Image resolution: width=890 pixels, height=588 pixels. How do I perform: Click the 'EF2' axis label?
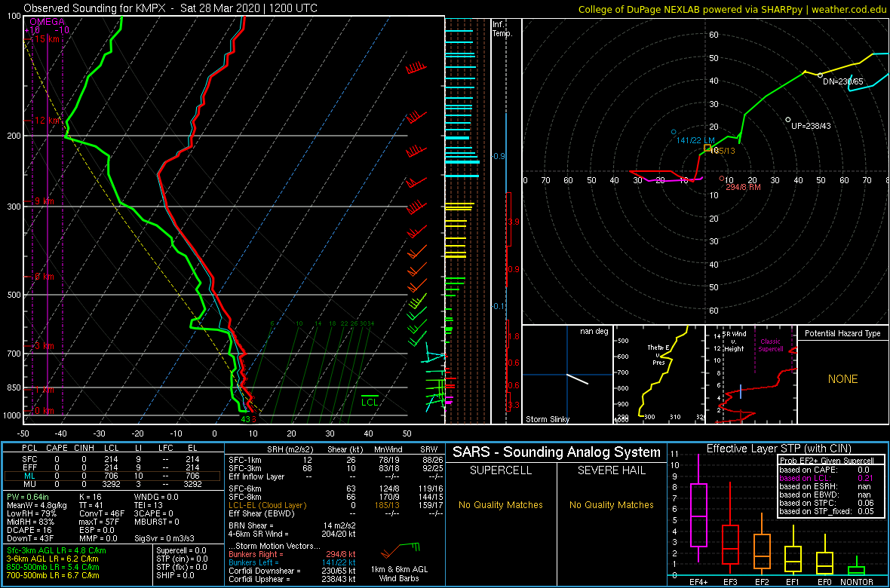[762, 582]
